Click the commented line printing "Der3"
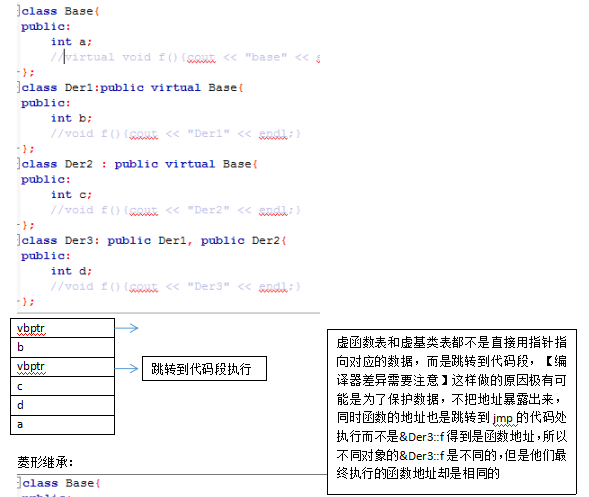 click(176, 286)
